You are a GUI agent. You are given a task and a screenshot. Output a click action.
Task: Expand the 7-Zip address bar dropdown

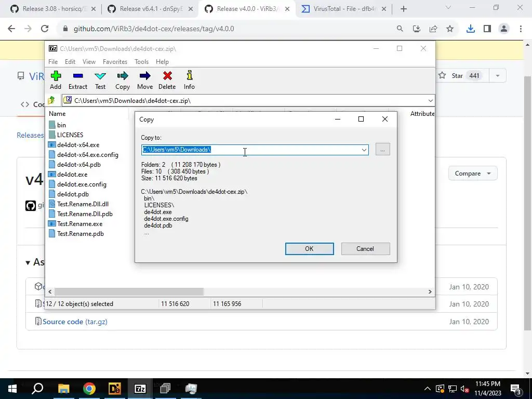[x=431, y=100]
